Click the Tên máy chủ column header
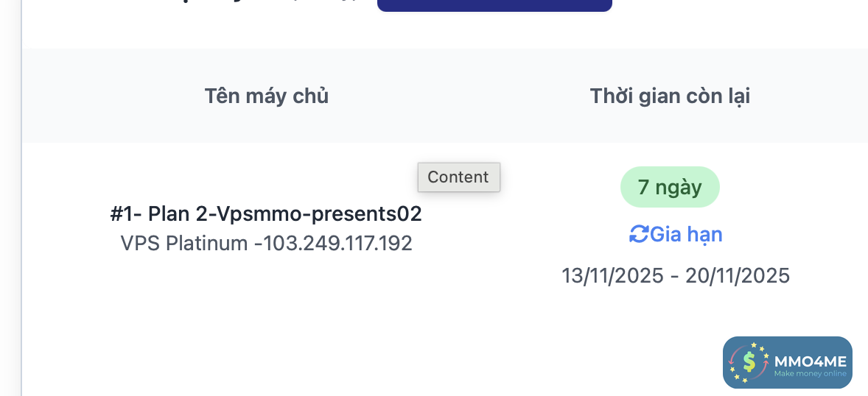The image size is (868, 396). 266,96
